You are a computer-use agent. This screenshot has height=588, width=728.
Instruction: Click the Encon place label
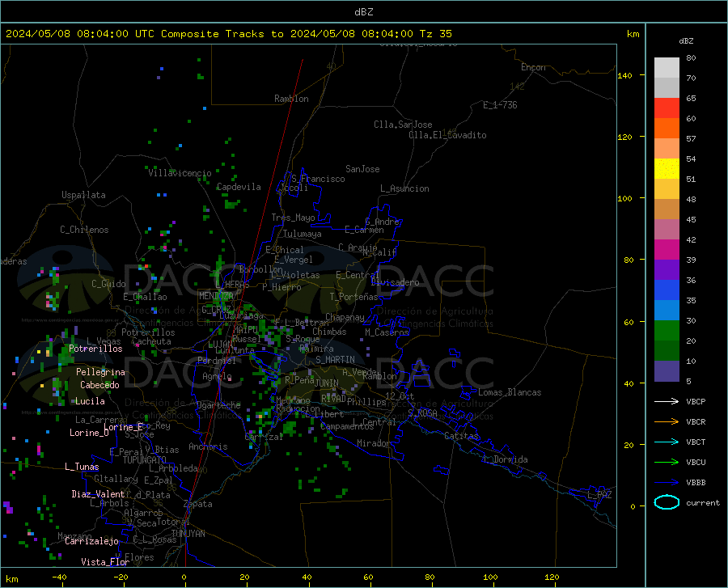point(533,67)
